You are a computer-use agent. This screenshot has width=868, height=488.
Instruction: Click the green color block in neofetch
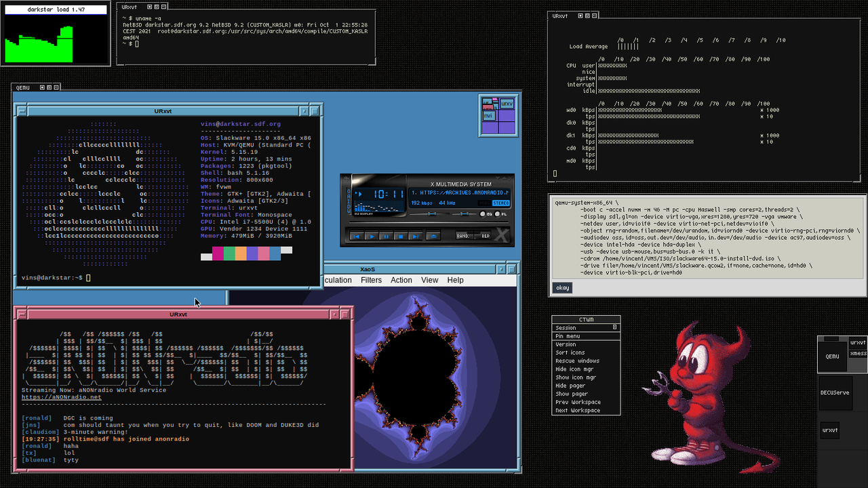[x=229, y=253]
